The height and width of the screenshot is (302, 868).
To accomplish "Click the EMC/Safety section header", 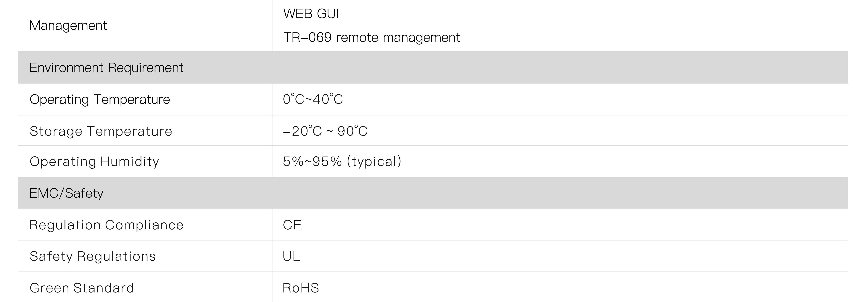I will pos(66,193).
